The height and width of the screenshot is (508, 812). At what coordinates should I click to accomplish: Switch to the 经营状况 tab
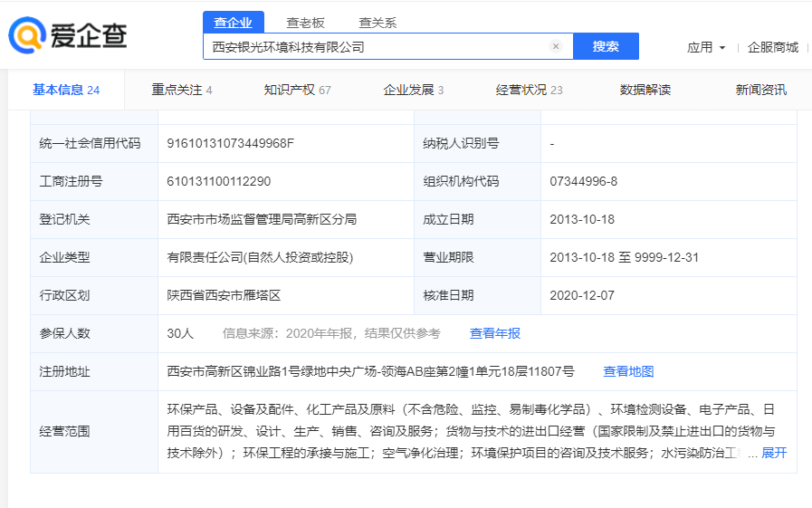point(529,90)
